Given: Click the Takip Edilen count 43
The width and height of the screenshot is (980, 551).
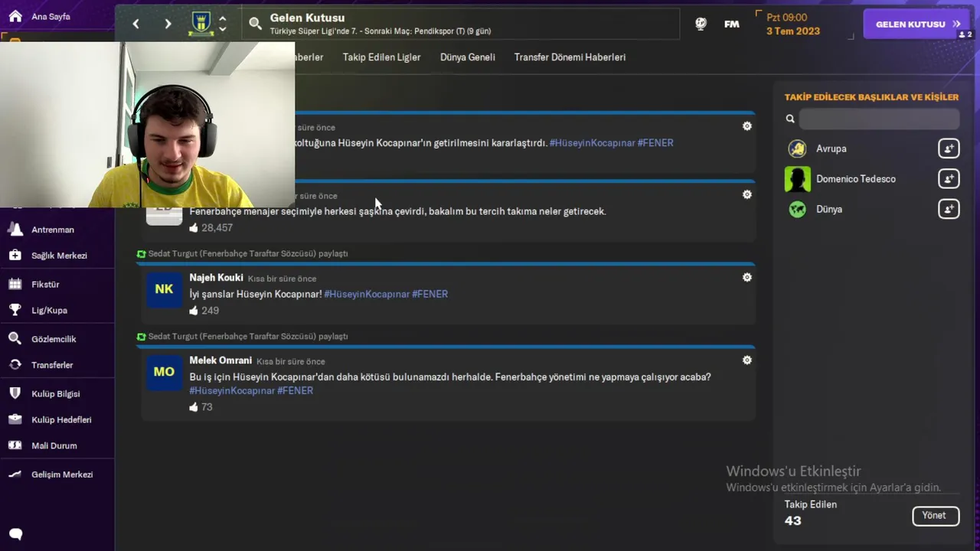Looking at the screenshot, I should tap(792, 520).
